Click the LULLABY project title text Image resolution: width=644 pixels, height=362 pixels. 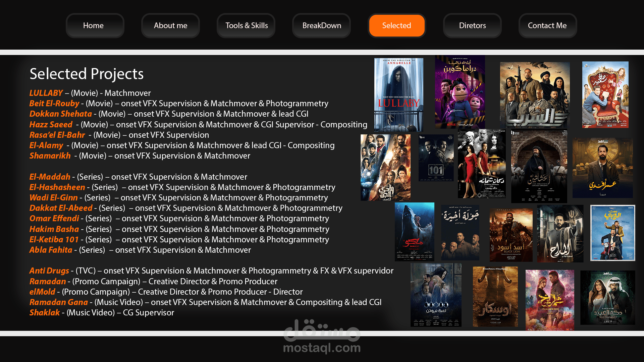(x=46, y=93)
